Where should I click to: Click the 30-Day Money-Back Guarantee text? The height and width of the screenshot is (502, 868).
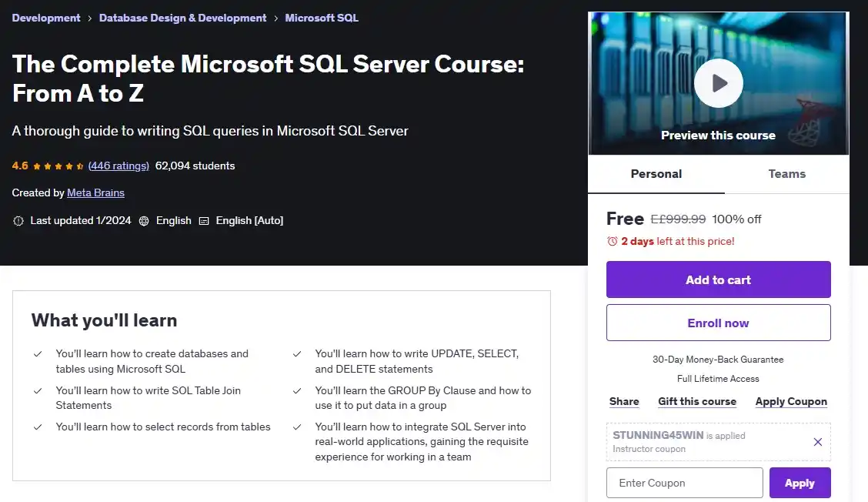click(x=718, y=359)
